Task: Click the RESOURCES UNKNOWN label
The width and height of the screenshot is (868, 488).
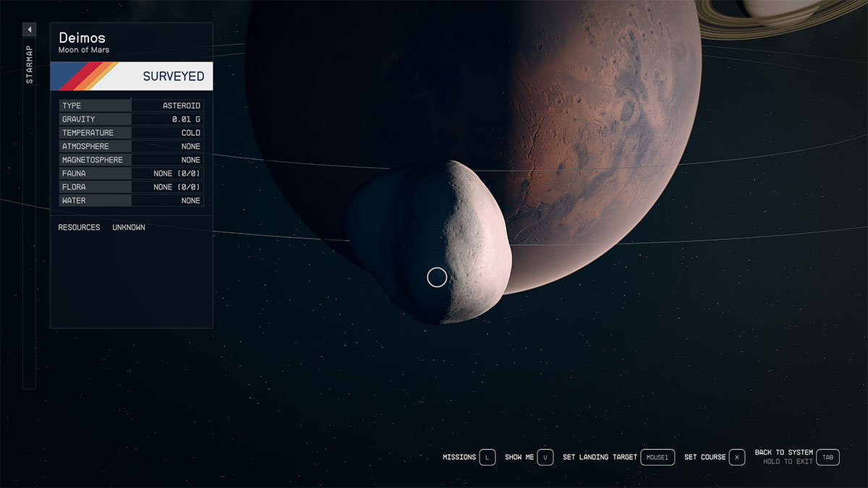Action: 100,227
